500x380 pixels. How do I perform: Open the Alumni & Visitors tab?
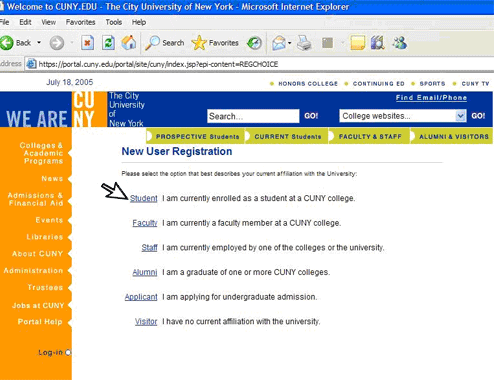452,136
